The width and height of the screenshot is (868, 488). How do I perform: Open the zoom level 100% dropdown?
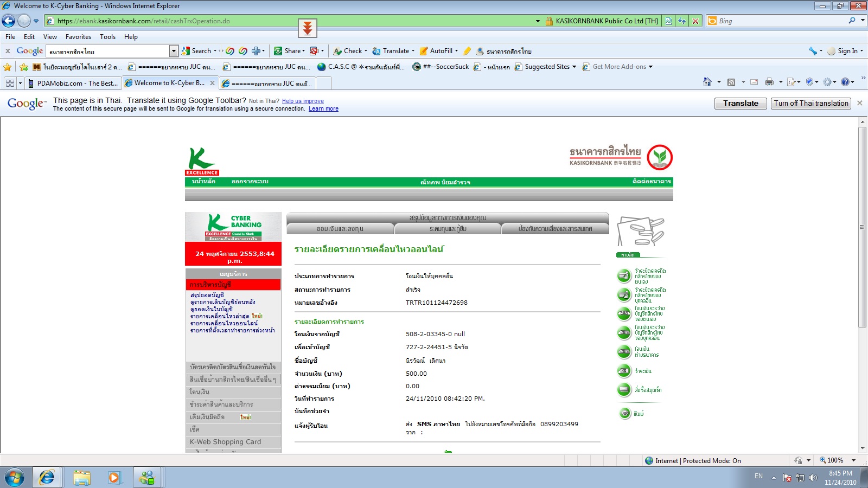[x=853, y=460]
